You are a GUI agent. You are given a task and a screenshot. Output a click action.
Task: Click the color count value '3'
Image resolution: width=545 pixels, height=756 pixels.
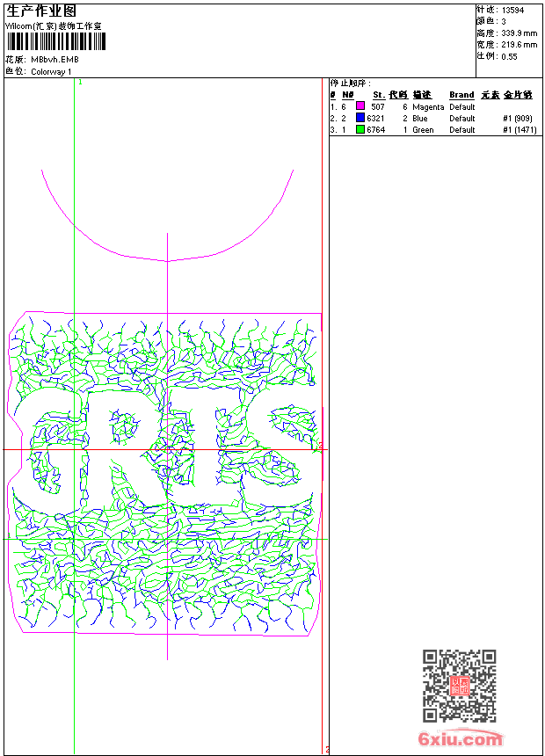(504, 22)
